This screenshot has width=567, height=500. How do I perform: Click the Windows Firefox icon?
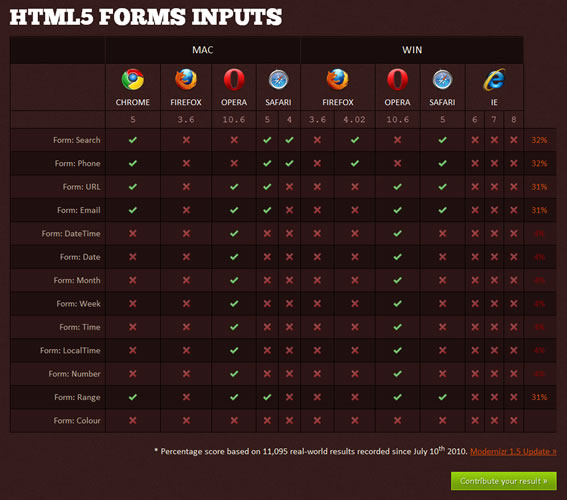pyautogui.click(x=337, y=80)
